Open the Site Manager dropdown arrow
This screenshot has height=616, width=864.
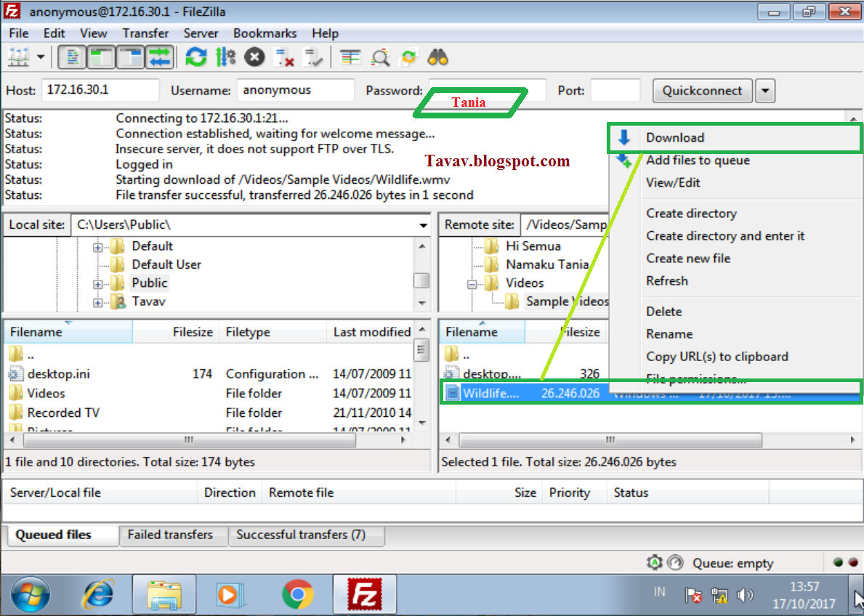[x=41, y=57]
